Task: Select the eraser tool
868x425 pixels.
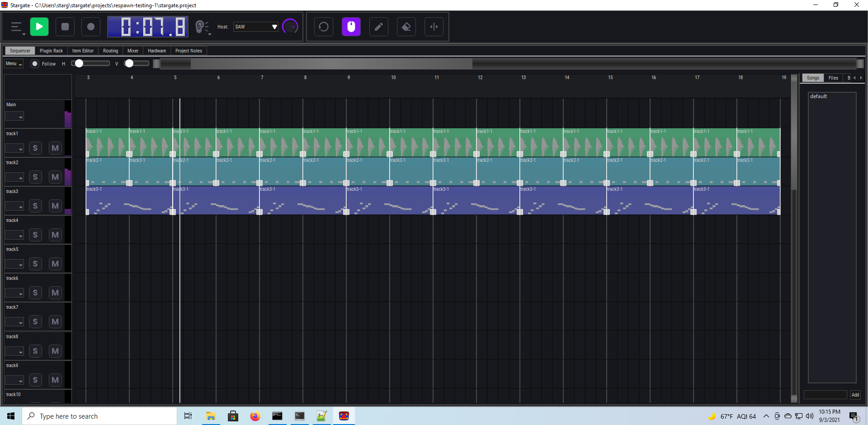Action: [406, 27]
